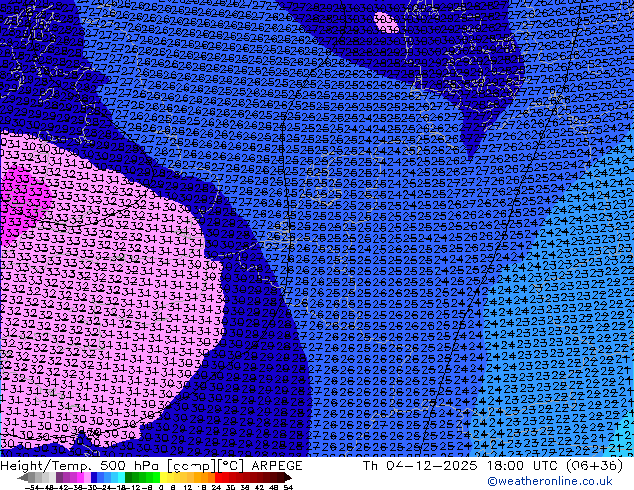Screen dimensions: 634x490
Task: Click the yellow legend swatch above 0
Action: tap(163, 477)
